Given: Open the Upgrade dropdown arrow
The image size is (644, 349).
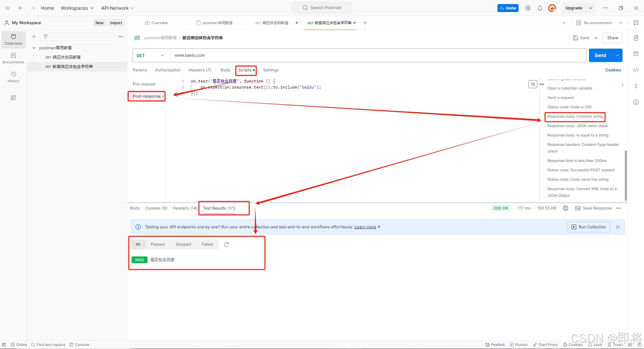Looking at the screenshot, I should tap(591, 8).
